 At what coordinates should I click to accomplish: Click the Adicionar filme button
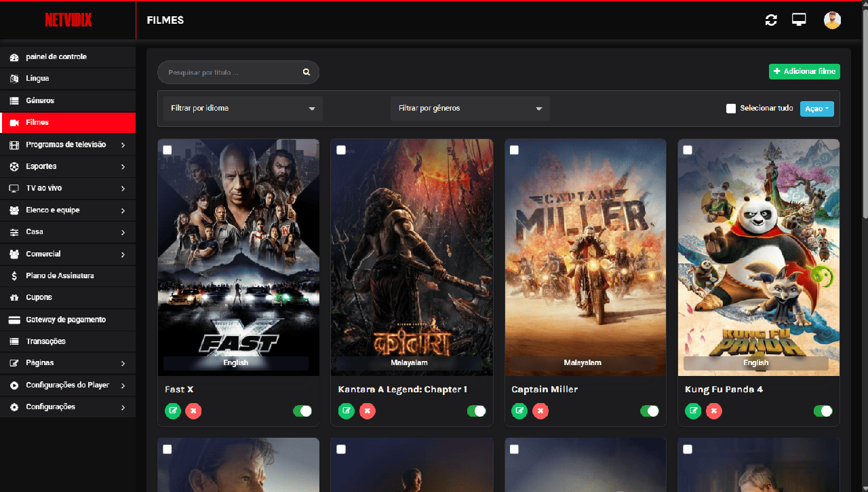[804, 71]
